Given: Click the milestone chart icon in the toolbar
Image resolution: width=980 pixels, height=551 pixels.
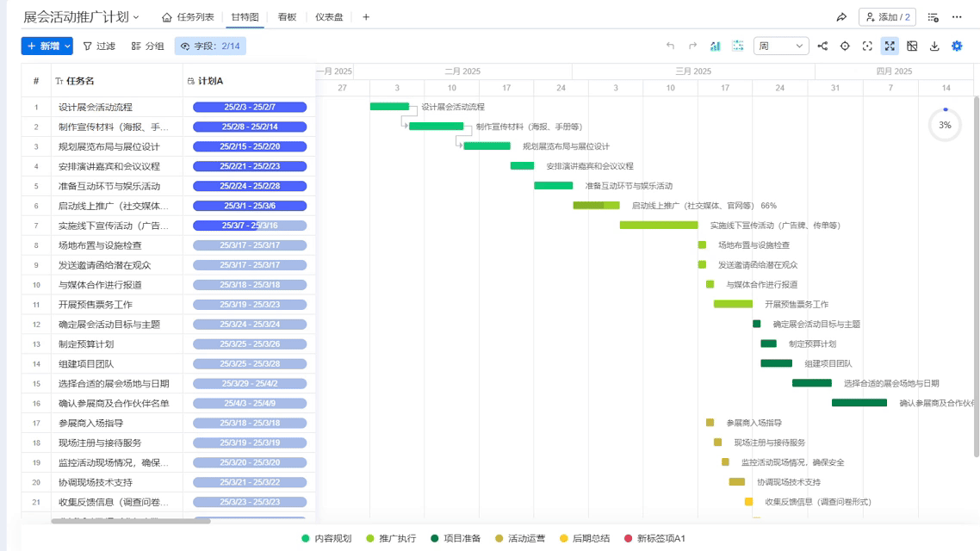Looking at the screenshot, I should [716, 46].
